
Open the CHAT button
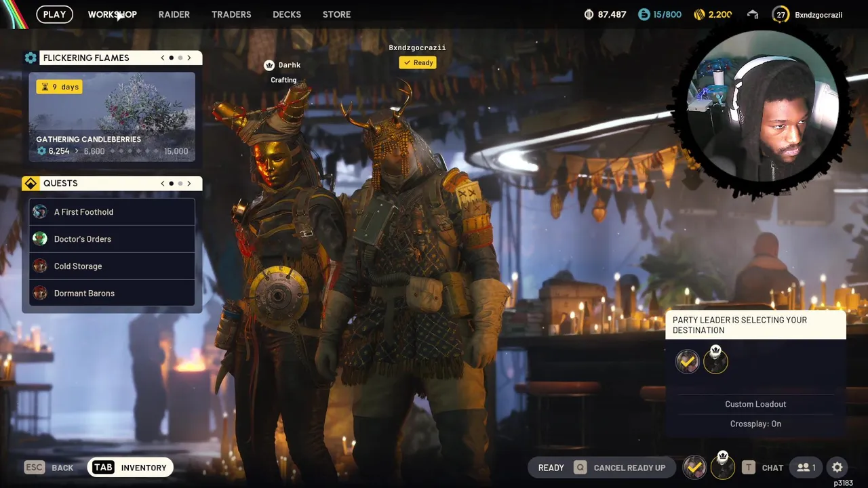tap(763, 468)
